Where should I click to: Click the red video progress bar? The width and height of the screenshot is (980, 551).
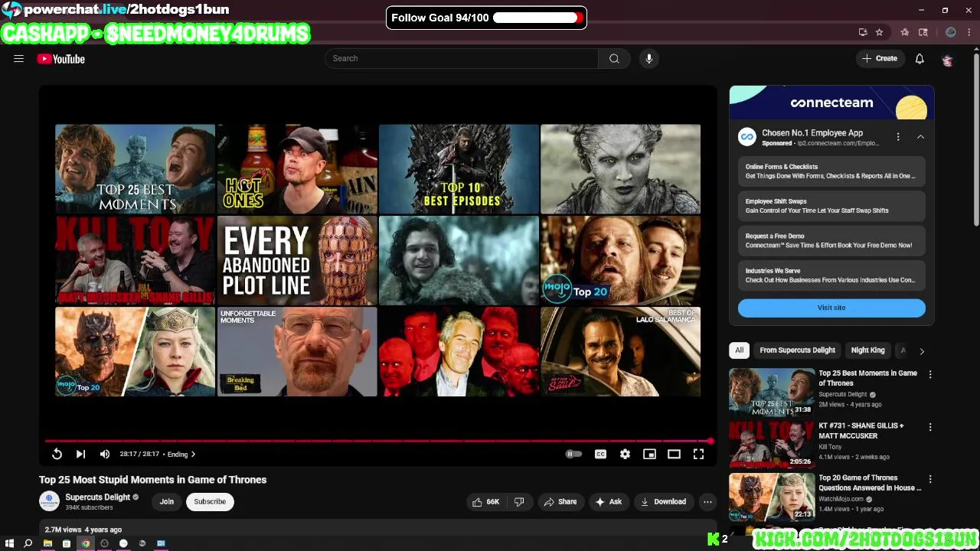pos(378,441)
